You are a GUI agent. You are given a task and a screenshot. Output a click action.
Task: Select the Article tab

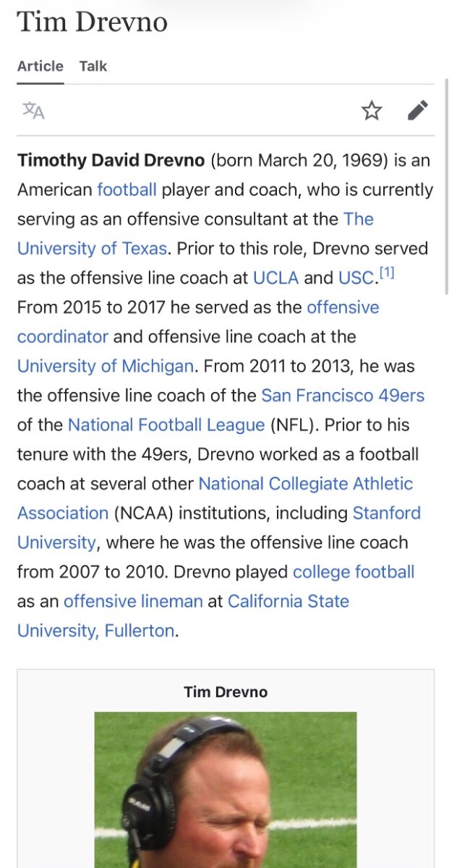(40, 66)
